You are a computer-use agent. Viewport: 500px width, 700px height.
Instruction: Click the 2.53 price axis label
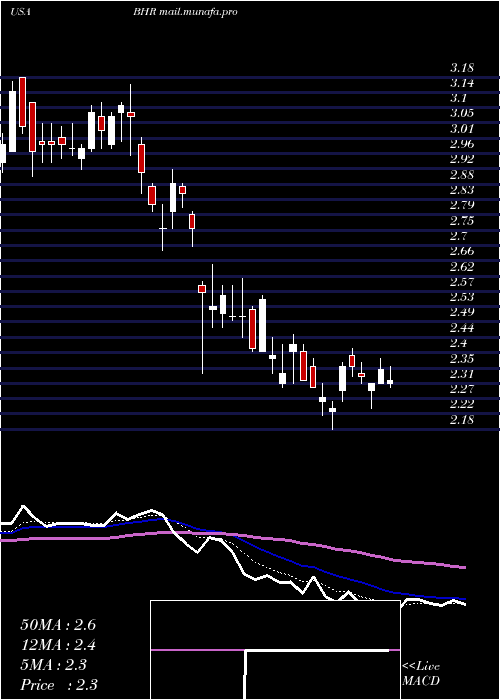[x=462, y=297]
